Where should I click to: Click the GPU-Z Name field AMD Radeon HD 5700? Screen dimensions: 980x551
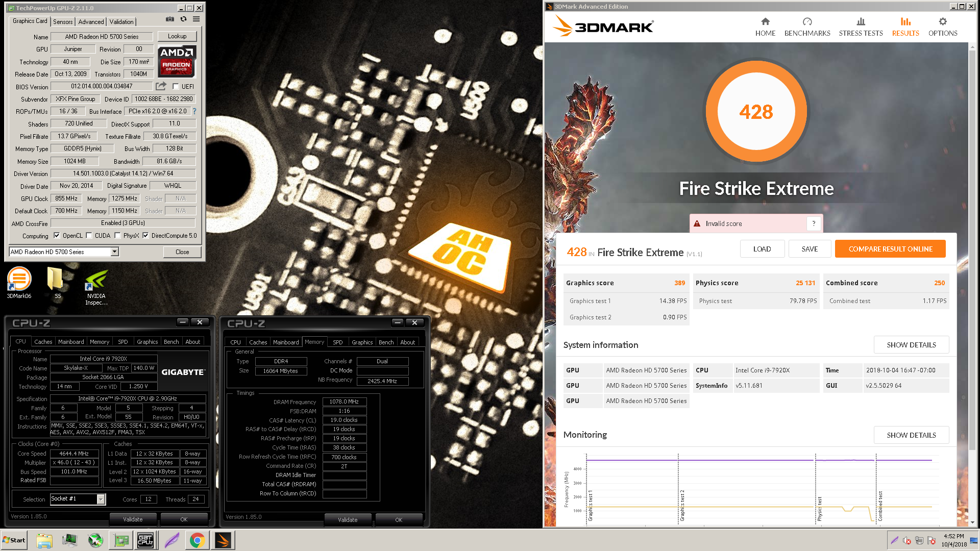click(x=102, y=37)
